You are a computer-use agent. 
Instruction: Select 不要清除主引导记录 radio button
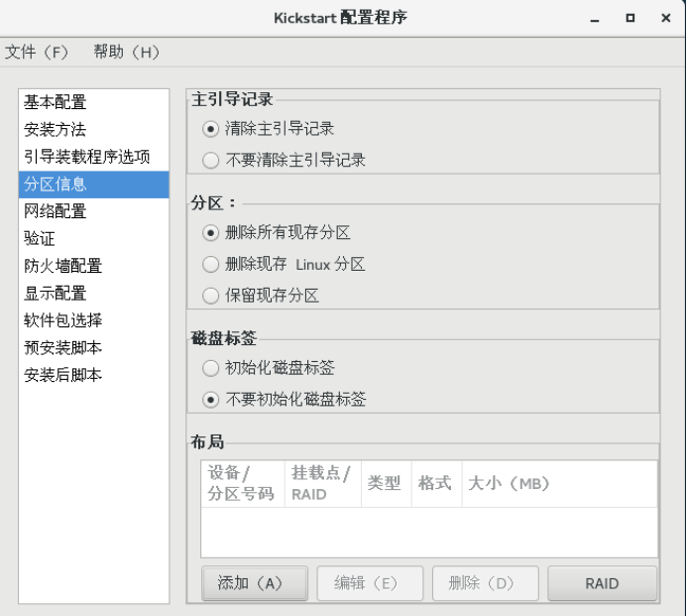click(210, 161)
